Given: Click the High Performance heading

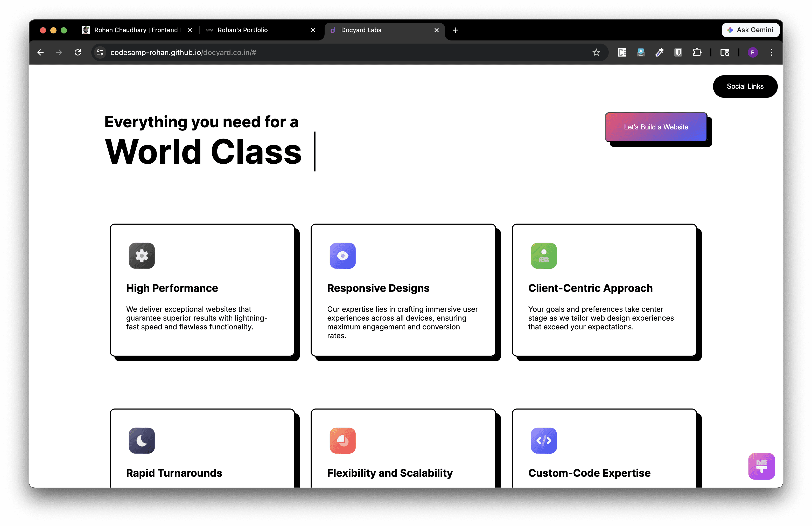Looking at the screenshot, I should pyautogui.click(x=172, y=288).
